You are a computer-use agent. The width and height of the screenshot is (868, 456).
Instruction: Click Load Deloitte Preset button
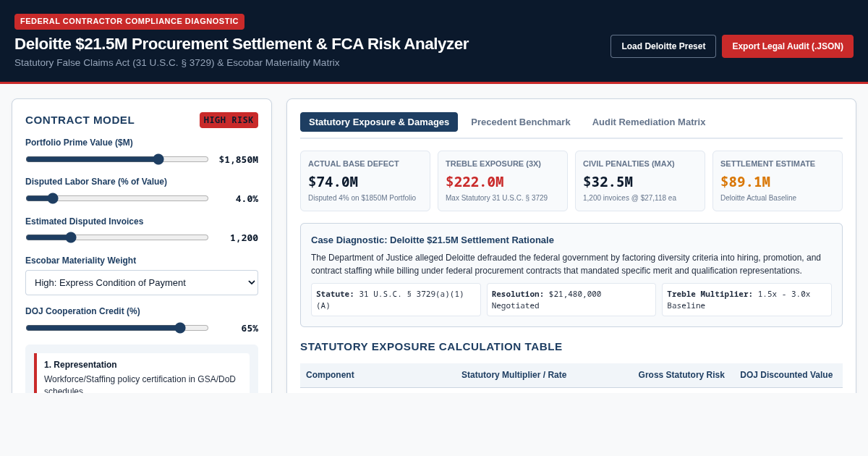coord(663,46)
